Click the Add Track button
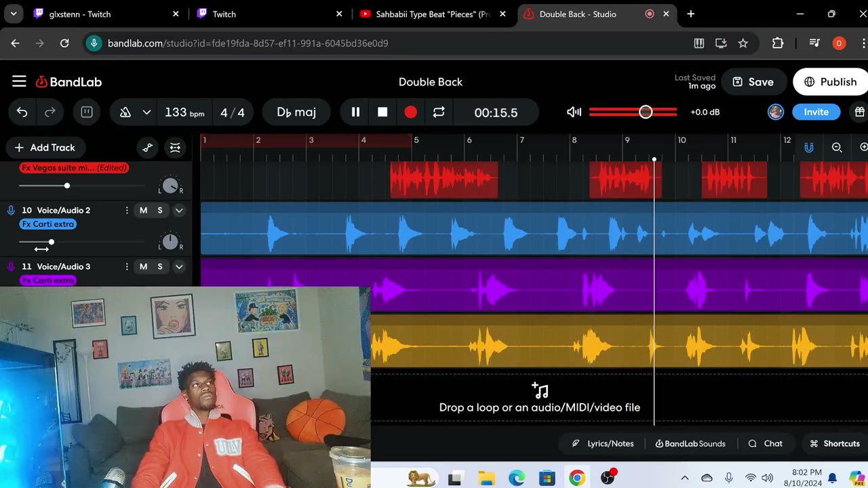Screen dimensions: 868x488 click(x=45, y=148)
